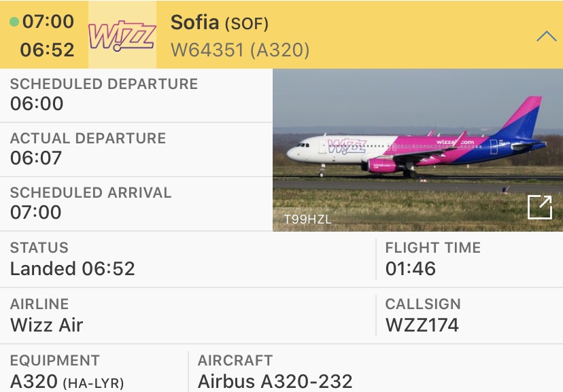Image resolution: width=563 pixels, height=392 pixels.
Task: Tap the Airline Wizz Air field
Action: (x=47, y=316)
